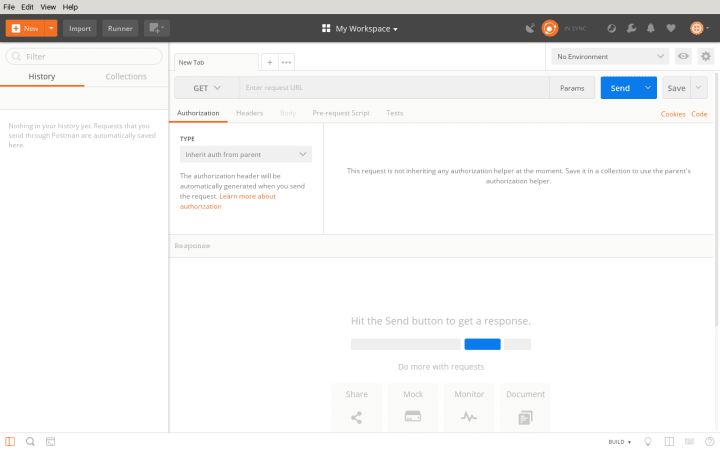720x450 pixels.
Task: Click the new window icon button
Action: click(157, 28)
